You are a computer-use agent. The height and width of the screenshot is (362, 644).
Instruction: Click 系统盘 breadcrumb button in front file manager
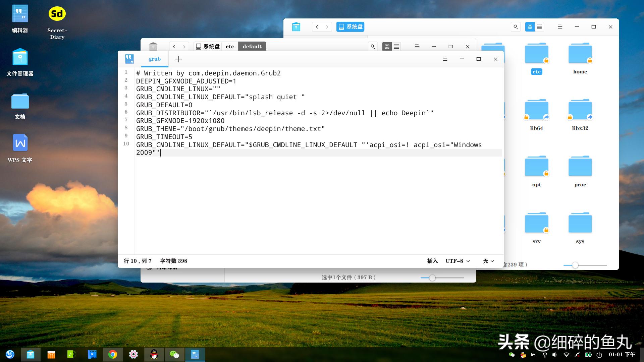tap(208, 47)
